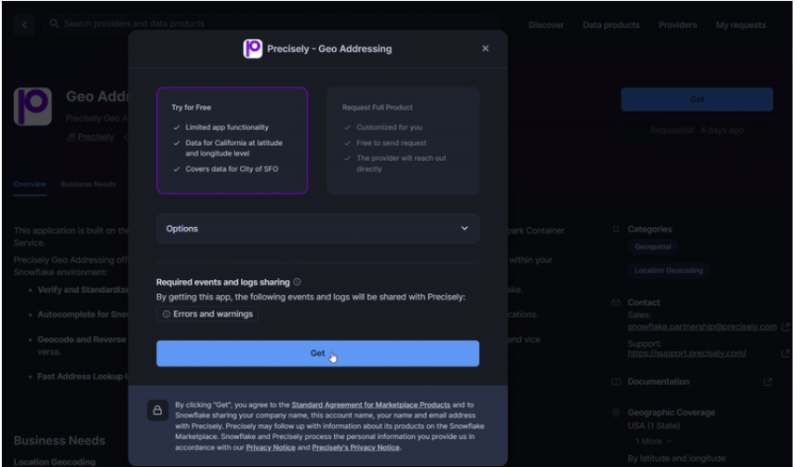Screen dimensions: 800x467
Task: Open the Providers menu item
Action: (678, 25)
